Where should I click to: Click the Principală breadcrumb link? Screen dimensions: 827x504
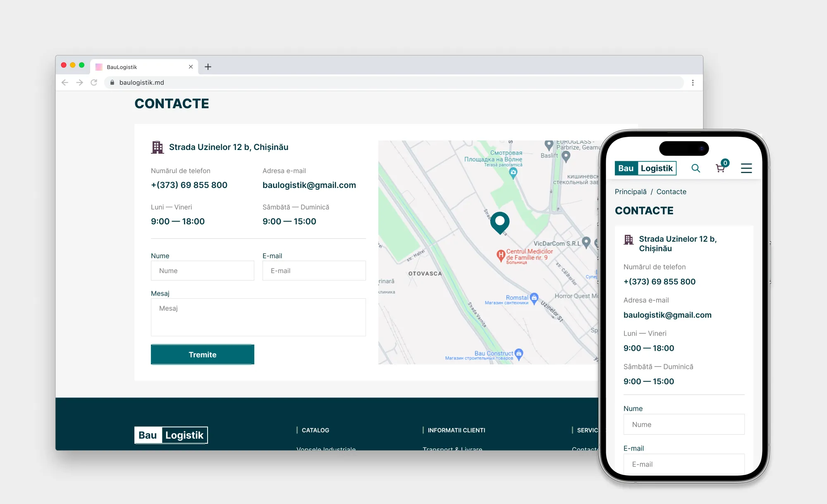[x=631, y=192]
